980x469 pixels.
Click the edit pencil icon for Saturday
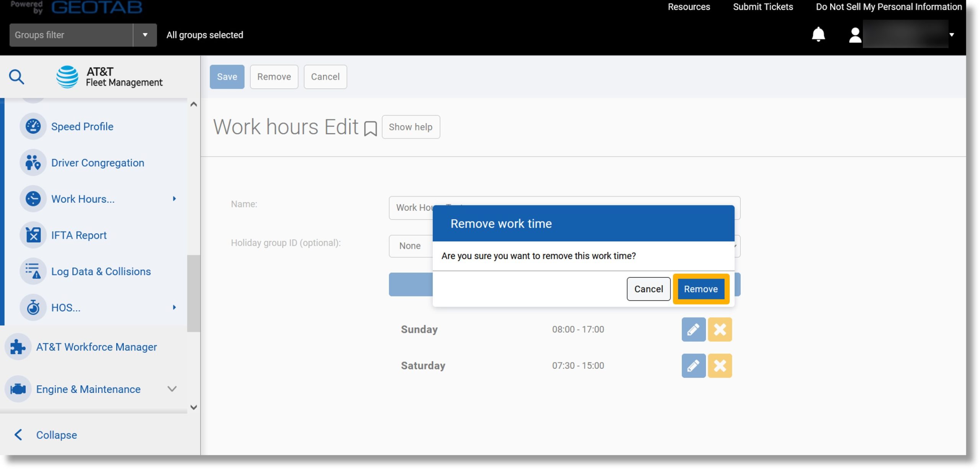click(693, 365)
